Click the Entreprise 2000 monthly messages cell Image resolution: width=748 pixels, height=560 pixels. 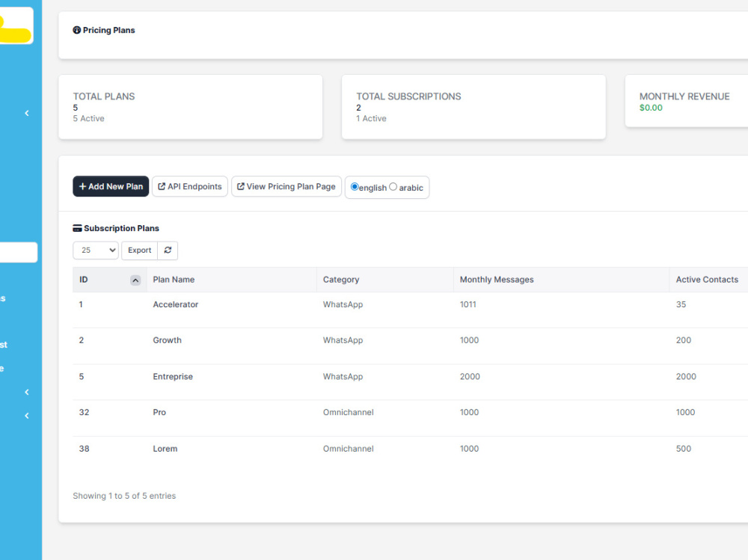[x=470, y=376]
